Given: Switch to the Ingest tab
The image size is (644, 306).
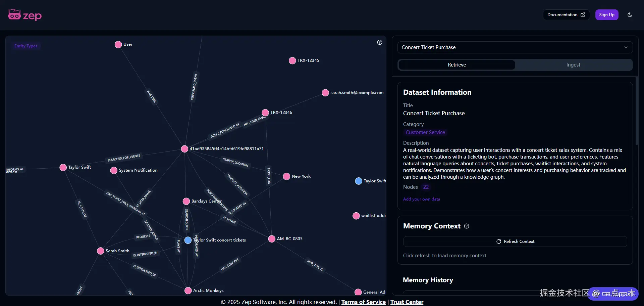Looking at the screenshot, I should (x=573, y=65).
